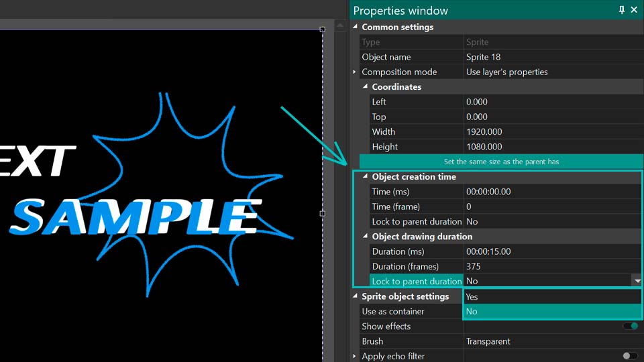Choose No in the dropdown list
The image size is (644, 362).
pos(552,312)
